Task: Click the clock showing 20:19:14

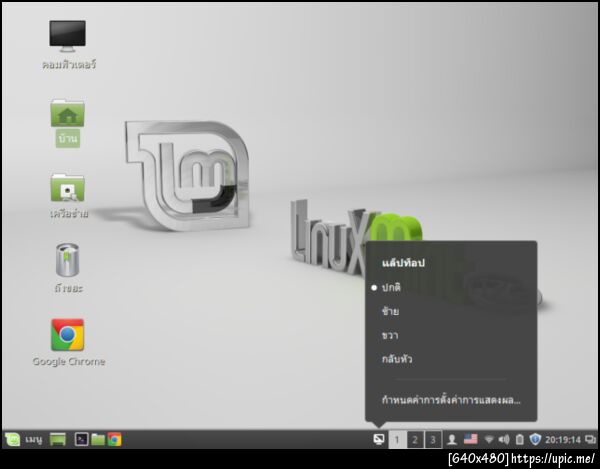Action: tap(562, 440)
